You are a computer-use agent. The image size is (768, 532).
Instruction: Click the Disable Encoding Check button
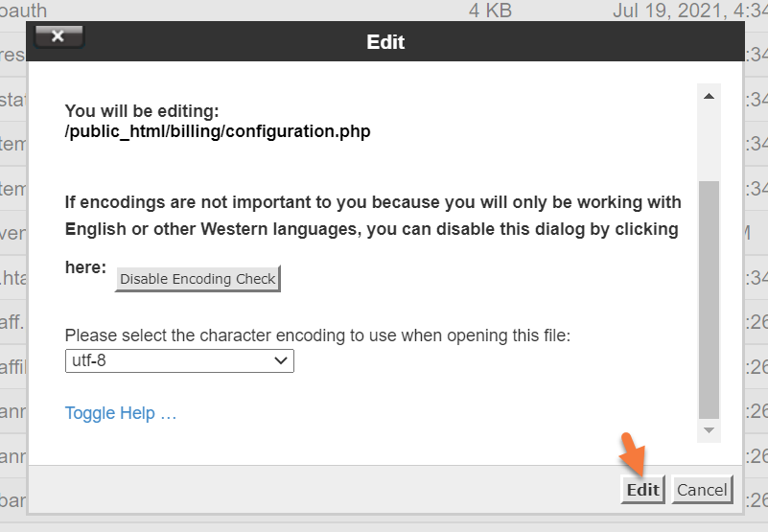pos(198,279)
